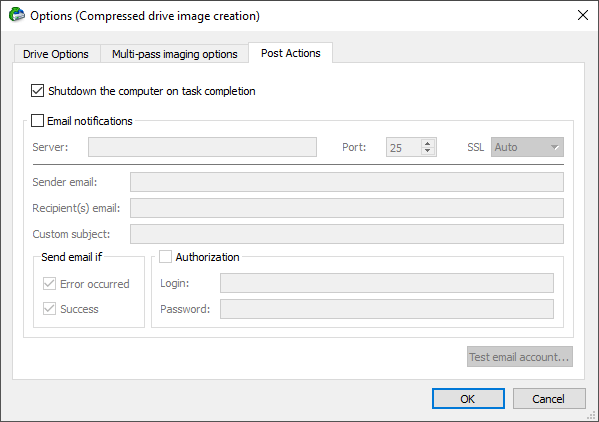Expand the SSL Auto dropdown
Viewport: 599px width, 422px height.
(527, 147)
